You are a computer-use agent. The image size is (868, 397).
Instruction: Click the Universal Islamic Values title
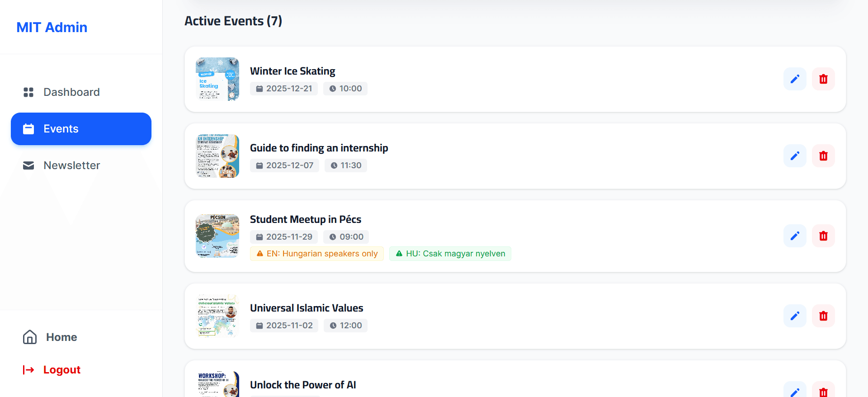[307, 308]
